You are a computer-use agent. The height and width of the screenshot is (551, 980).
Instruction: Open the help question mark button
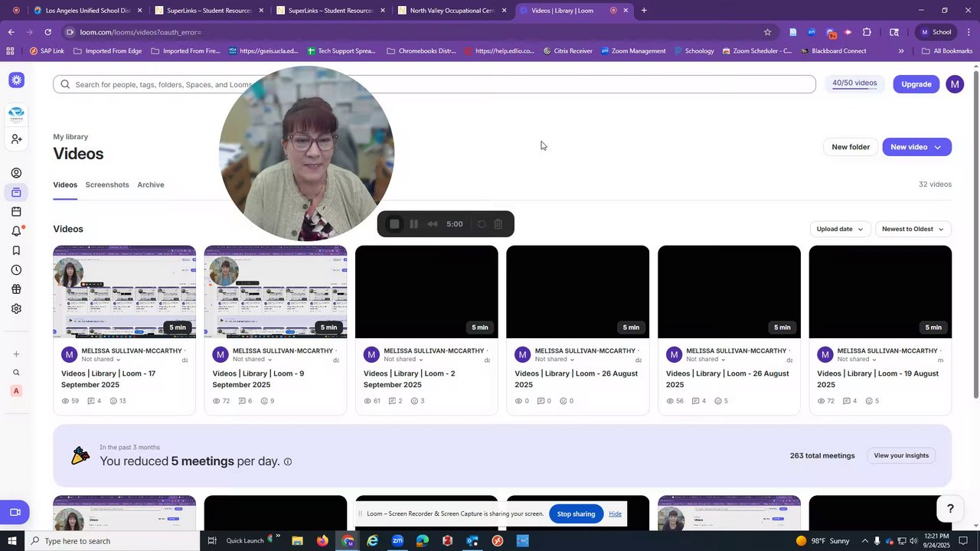950,509
